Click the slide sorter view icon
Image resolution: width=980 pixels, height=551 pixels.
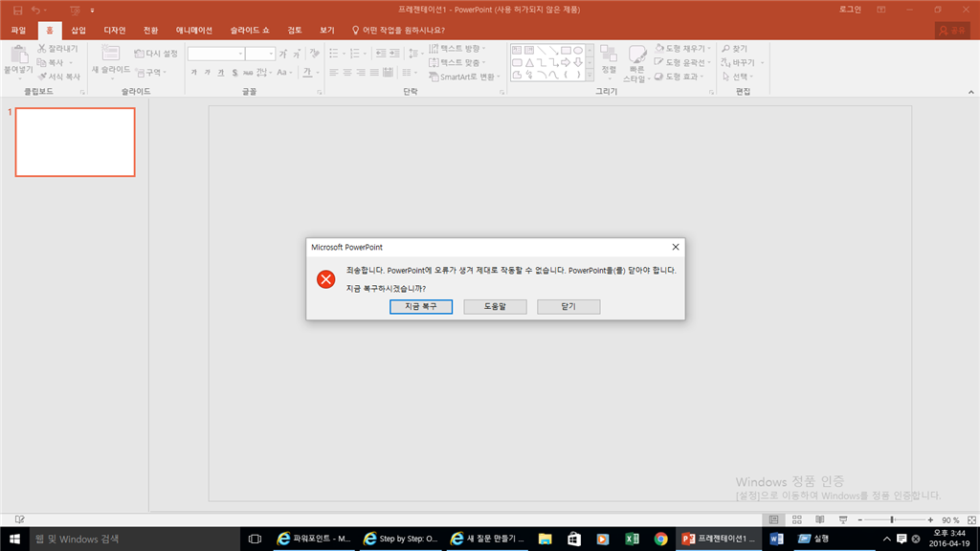[x=797, y=519]
